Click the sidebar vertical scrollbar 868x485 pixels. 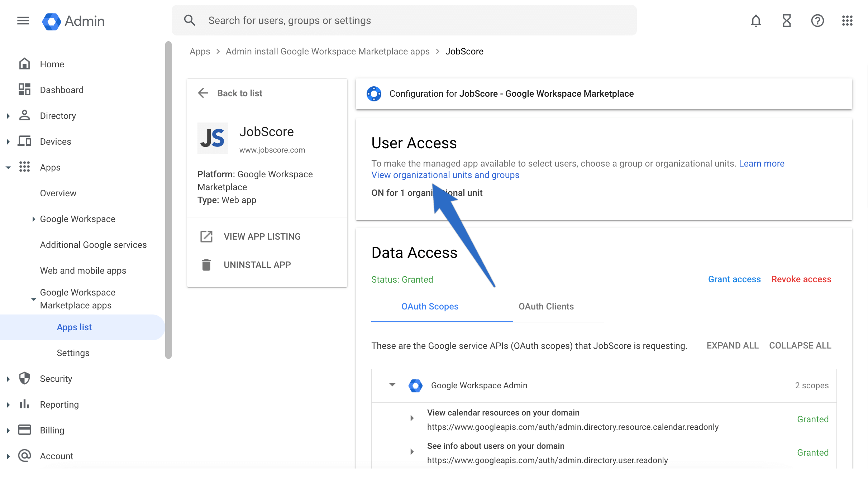(x=168, y=200)
